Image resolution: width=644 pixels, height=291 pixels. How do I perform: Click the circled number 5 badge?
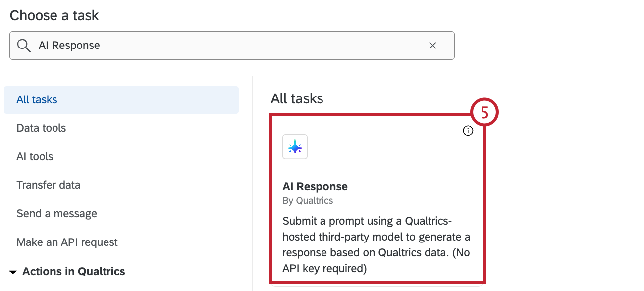click(484, 112)
